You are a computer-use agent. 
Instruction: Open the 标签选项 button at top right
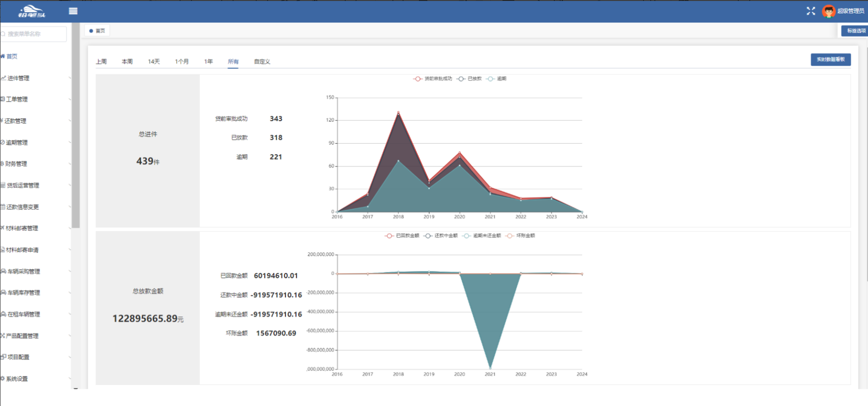(855, 31)
